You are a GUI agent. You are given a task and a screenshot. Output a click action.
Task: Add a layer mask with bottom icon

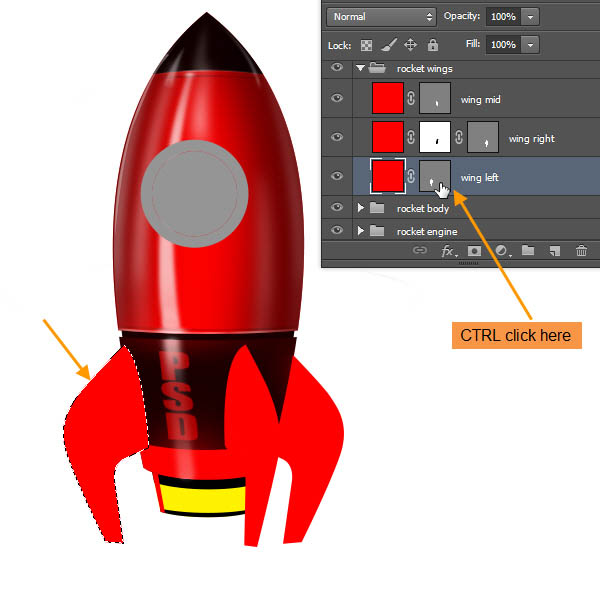click(x=475, y=251)
